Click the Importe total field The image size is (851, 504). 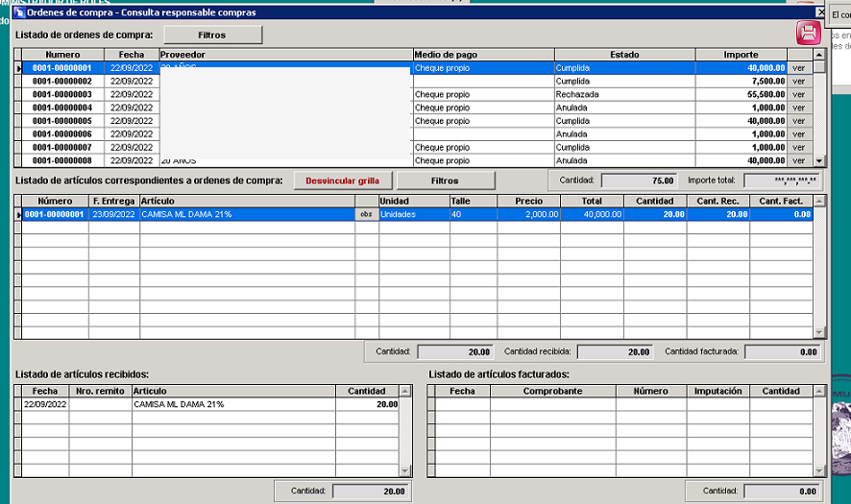pos(782,180)
